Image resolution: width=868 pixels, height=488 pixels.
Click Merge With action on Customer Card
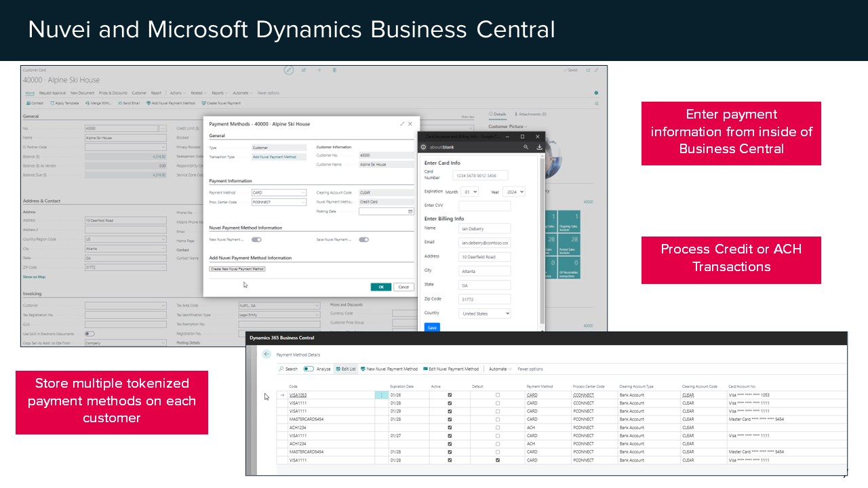(x=99, y=103)
